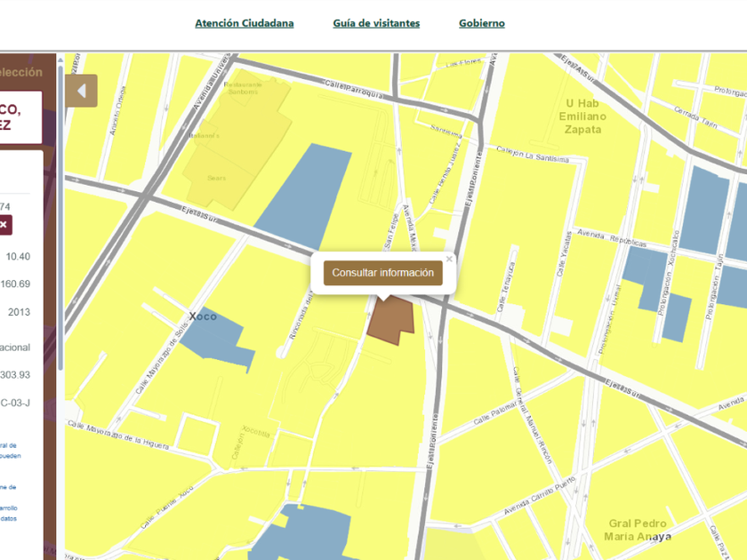This screenshot has height=560, width=747.
Task: Open the Gobierno link
Action: coord(482,23)
